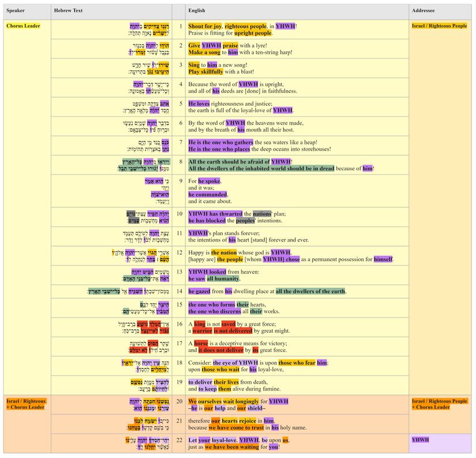Select the 'Israel / Righteous + Chorus Leader' speaker cell
Image resolution: width=476 pixels, height=458 pixels.
coord(26,404)
